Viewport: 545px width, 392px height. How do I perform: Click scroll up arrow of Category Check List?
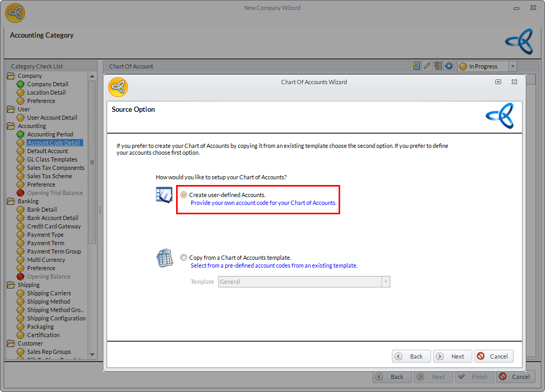pyautogui.click(x=92, y=76)
